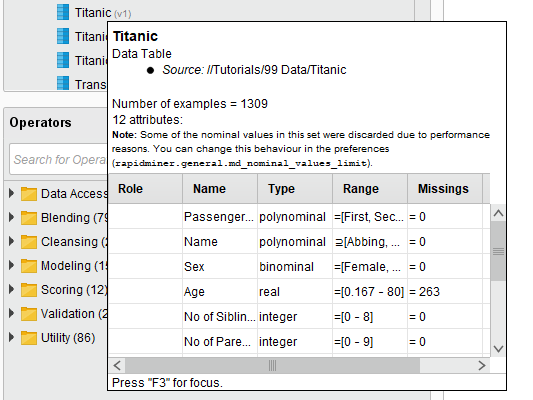Click the Range column header
Viewport: 533px width, 400px height.
pyautogui.click(x=370, y=189)
